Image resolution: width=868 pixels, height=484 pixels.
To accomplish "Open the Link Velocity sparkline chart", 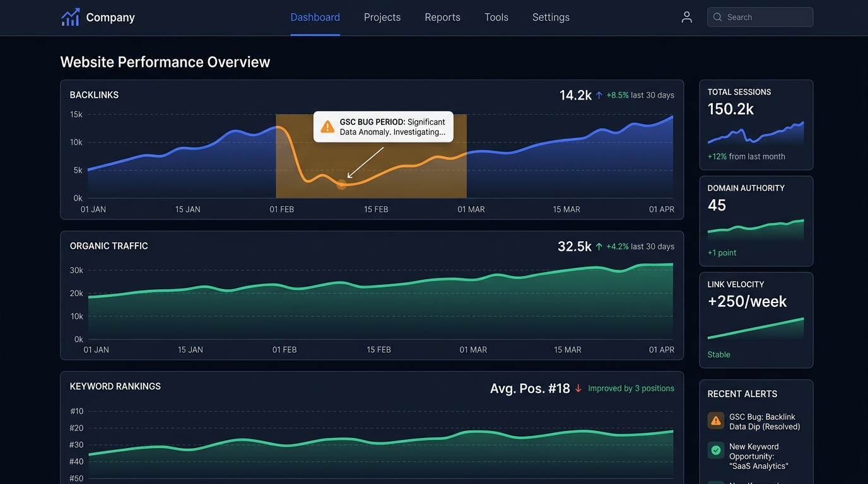I will pos(756,328).
